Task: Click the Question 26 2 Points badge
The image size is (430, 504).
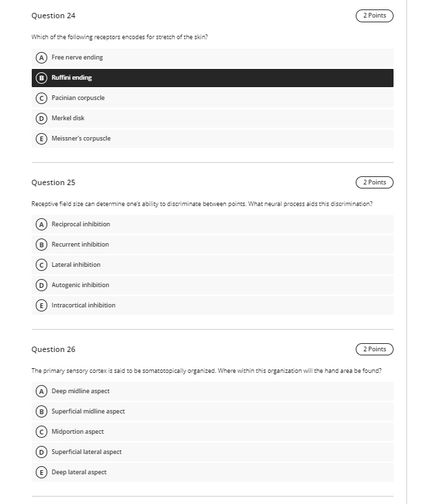Action: click(375, 349)
